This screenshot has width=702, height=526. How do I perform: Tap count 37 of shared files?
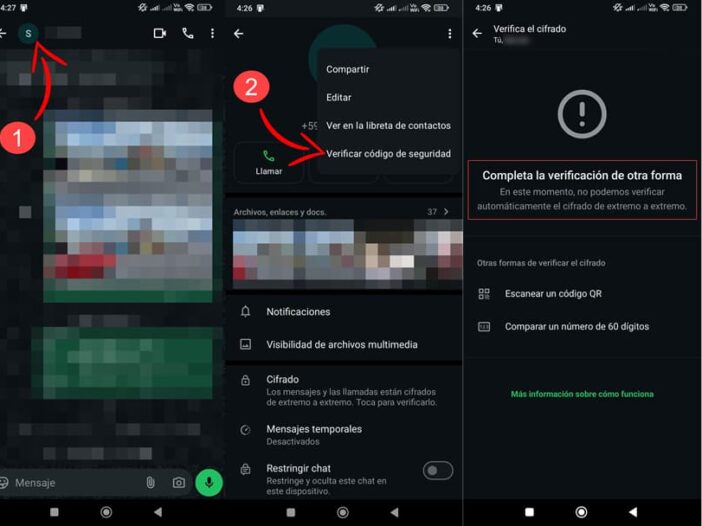click(432, 212)
